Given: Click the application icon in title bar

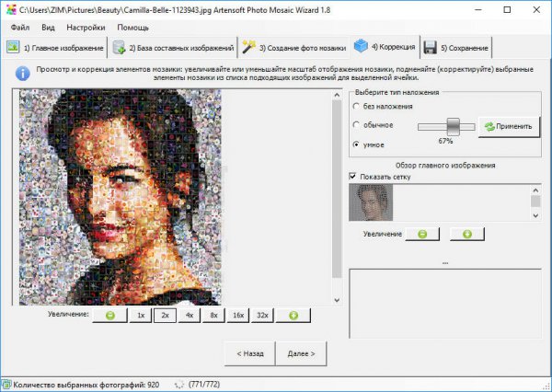Looking at the screenshot, I should click(11, 9).
